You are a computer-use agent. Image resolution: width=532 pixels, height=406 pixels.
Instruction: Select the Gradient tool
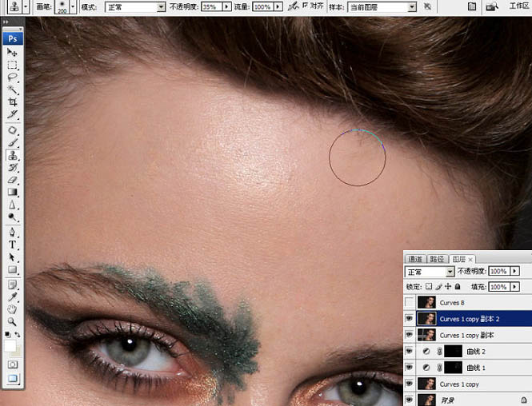coord(13,192)
